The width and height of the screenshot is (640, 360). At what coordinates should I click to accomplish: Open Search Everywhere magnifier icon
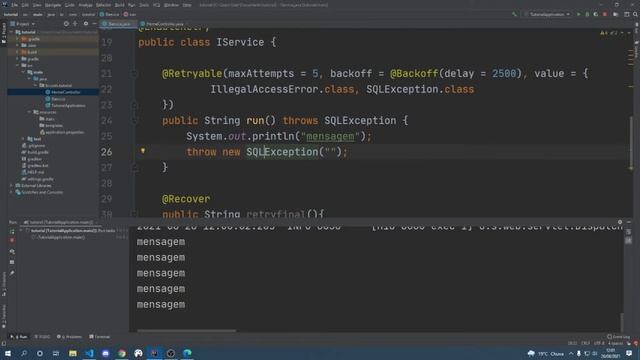(635, 14)
